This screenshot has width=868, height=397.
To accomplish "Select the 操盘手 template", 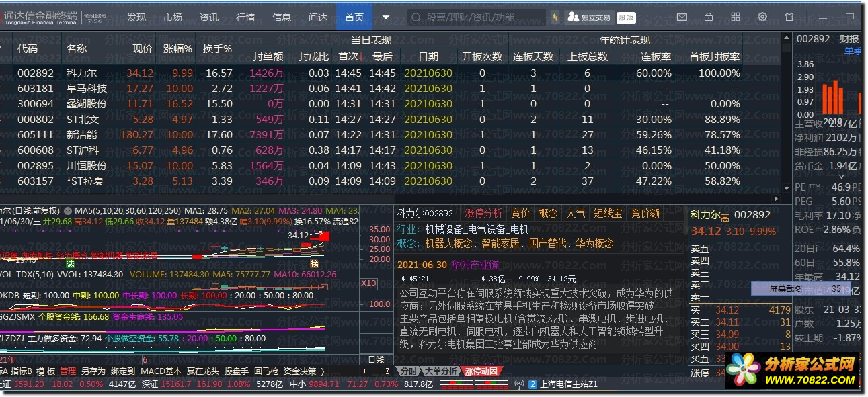I will coord(237,371).
